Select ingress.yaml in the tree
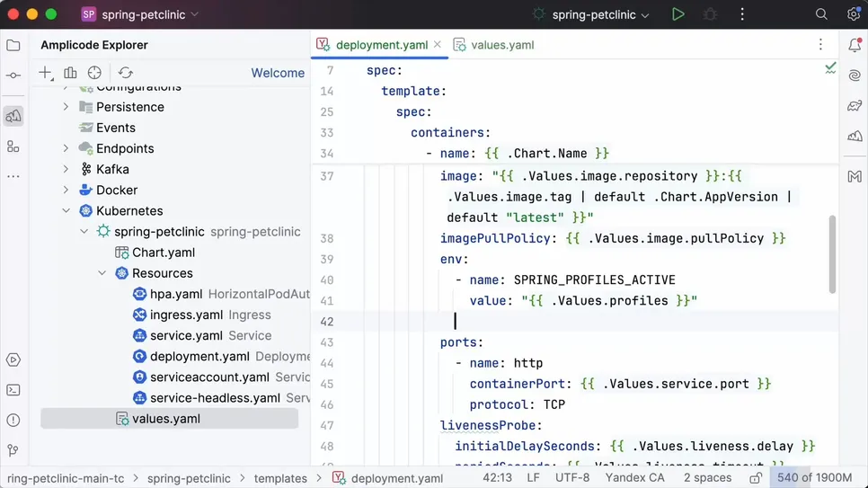 [186, 315]
